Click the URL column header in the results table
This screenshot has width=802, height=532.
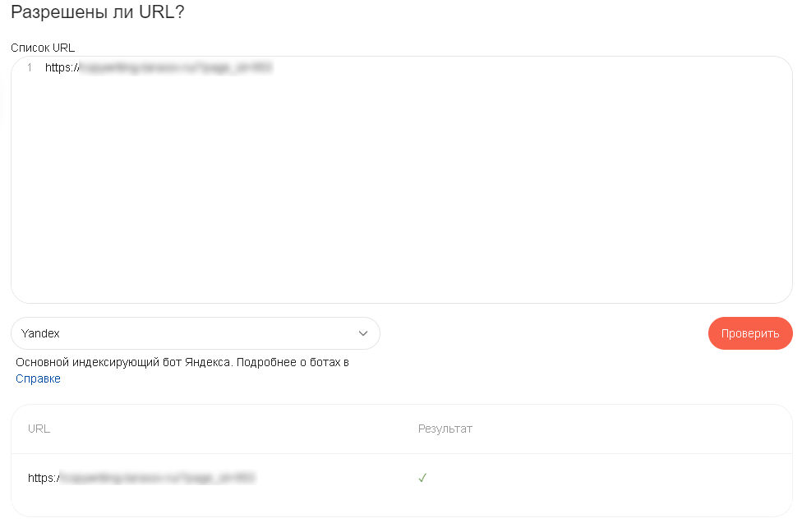[39, 429]
